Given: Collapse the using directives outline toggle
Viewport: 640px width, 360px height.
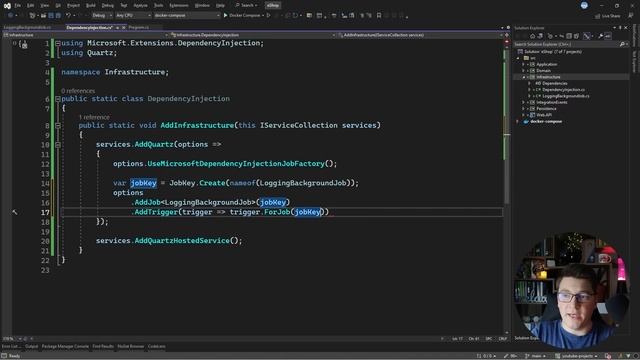Looking at the screenshot, I should (x=58, y=43).
